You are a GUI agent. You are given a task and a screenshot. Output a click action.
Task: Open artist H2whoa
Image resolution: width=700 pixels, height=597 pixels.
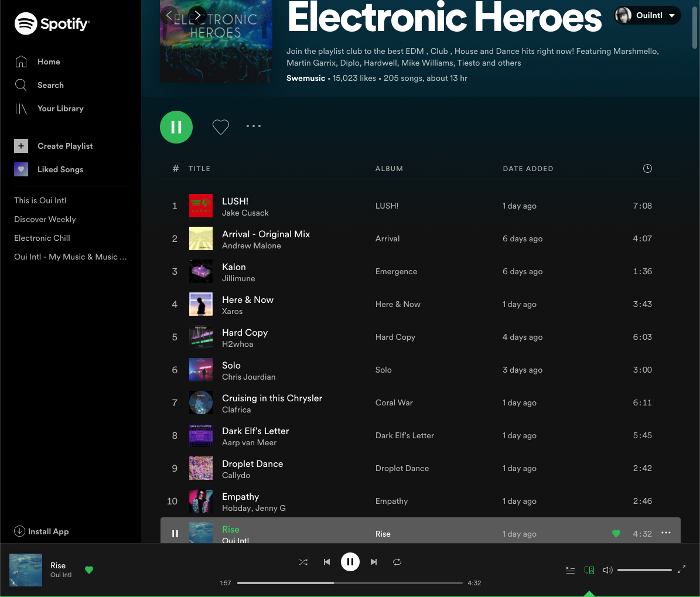(237, 344)
